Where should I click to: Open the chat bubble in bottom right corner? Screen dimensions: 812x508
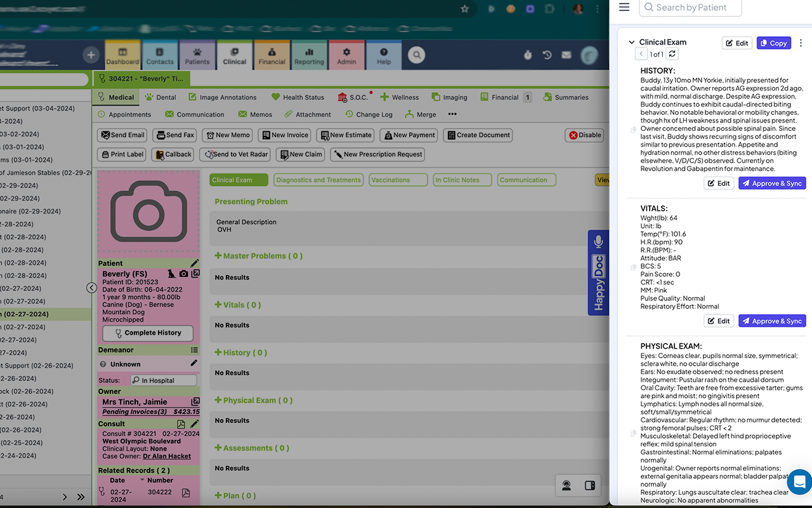799,482
